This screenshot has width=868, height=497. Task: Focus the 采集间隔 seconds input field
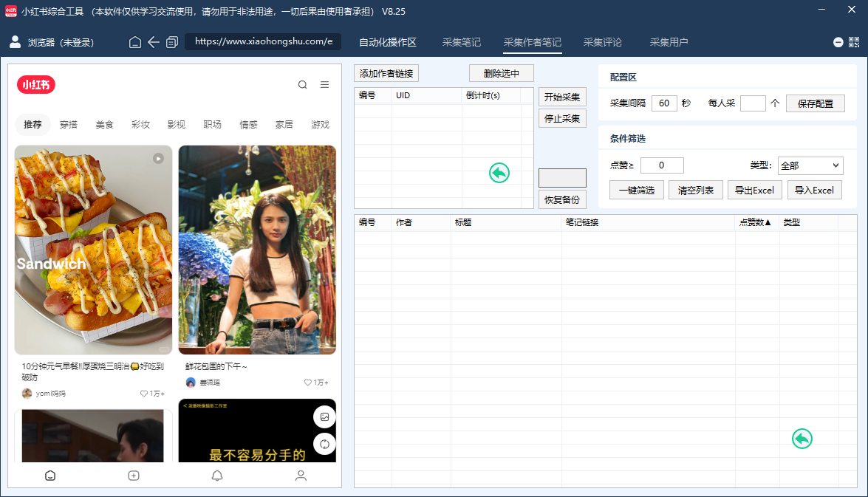point(664,103)
